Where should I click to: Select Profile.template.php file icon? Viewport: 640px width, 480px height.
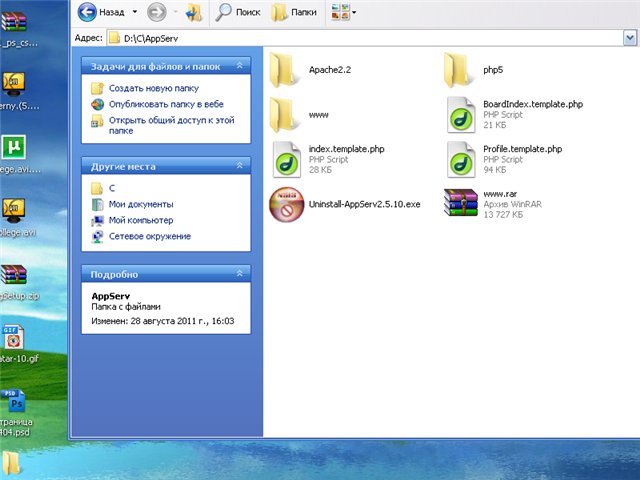[x=461, y=160]
